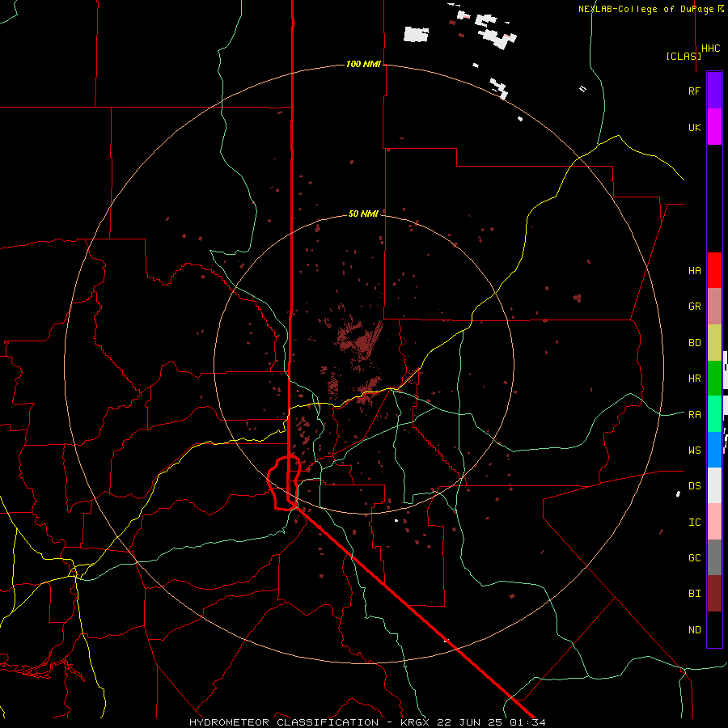Click the "GR" legend label
This screenshot has width=728, height=728.
pyautogui.click(x=694, y=307)
